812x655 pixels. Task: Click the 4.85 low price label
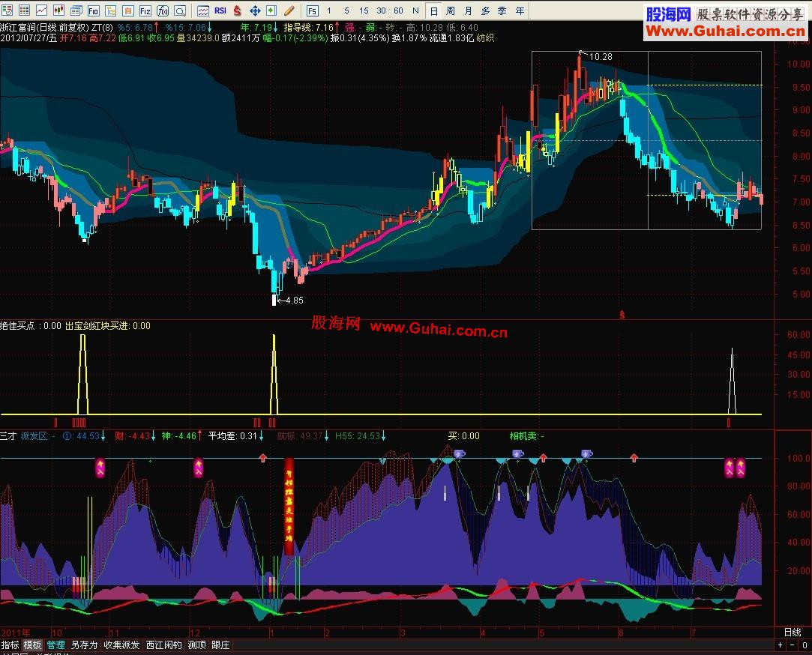(294, 301)
